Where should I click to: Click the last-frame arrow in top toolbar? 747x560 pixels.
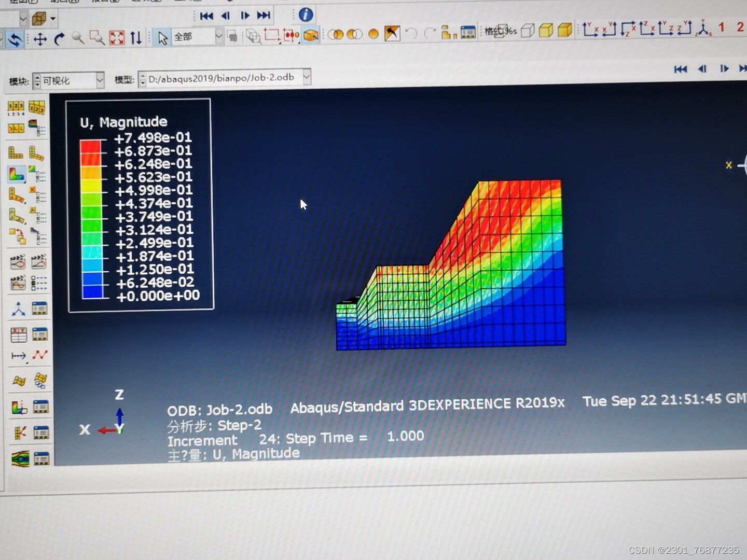pos(264,15)
